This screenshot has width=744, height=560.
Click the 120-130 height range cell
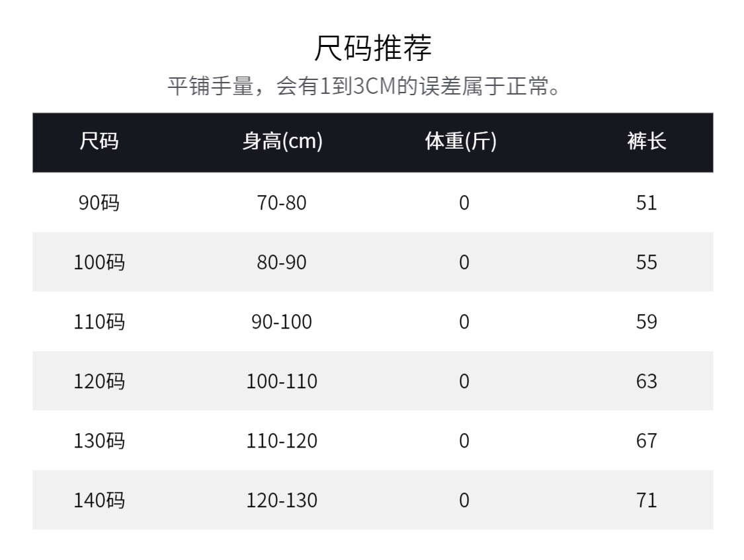click(282, 500)
